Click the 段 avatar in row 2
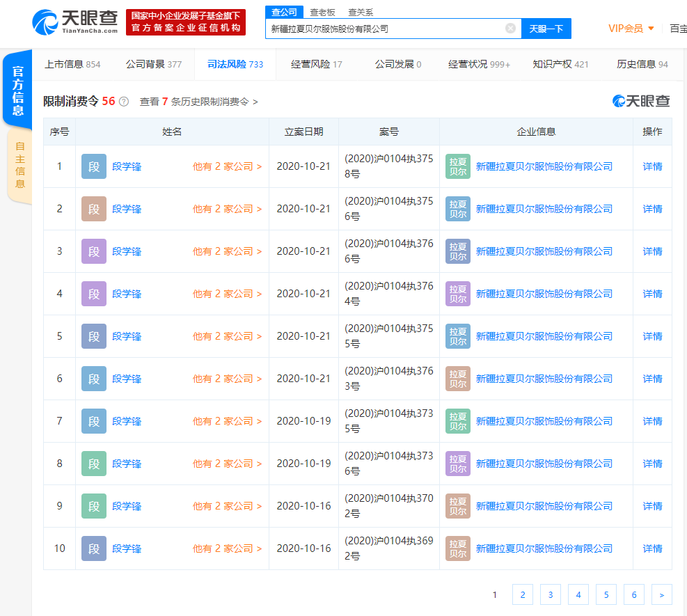The height and width of the screenshot is (616, 687). [94, 209]
